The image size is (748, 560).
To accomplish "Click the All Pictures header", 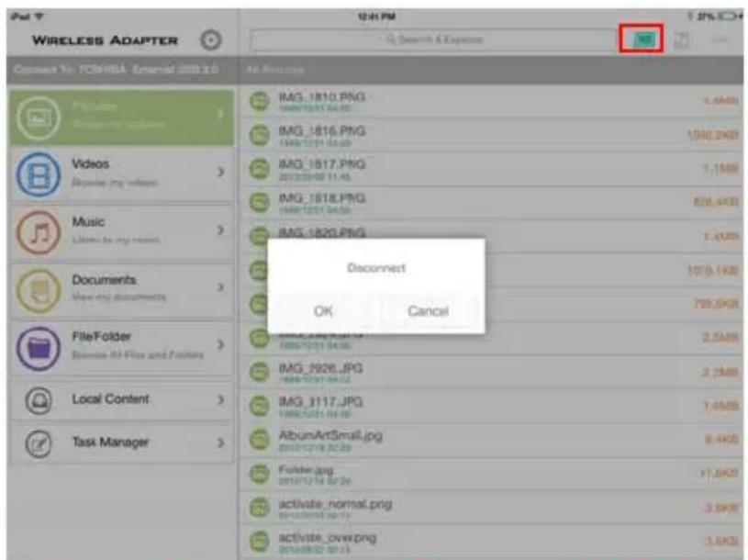I will tap(275, 70).
